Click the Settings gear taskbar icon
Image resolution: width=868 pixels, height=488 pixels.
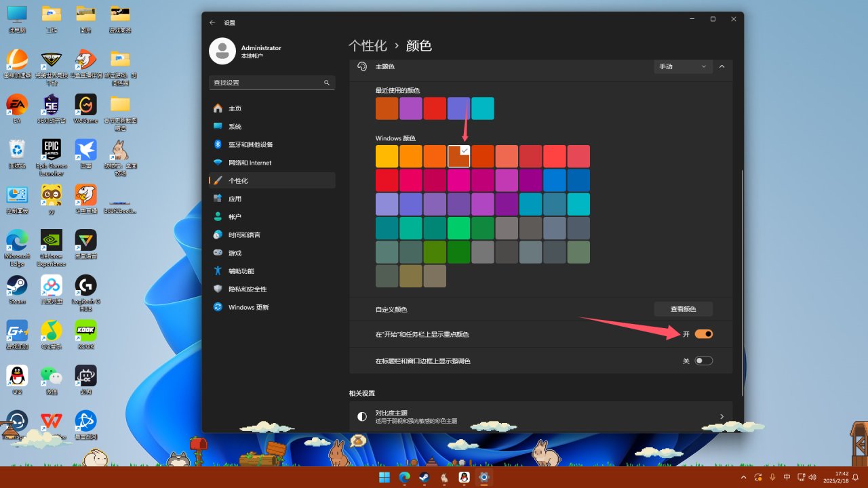(484, 477)
